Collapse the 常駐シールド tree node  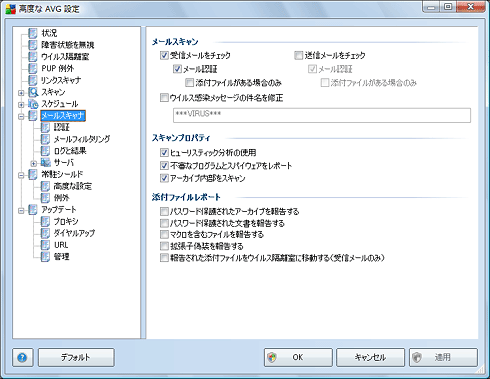point(21,175)
